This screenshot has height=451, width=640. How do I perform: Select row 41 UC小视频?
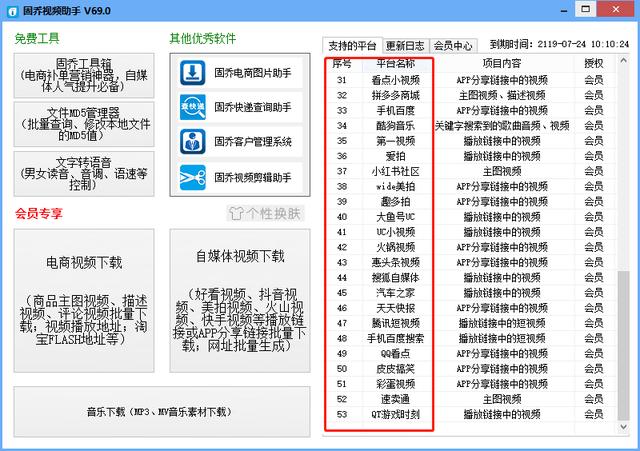click(471, 232)
